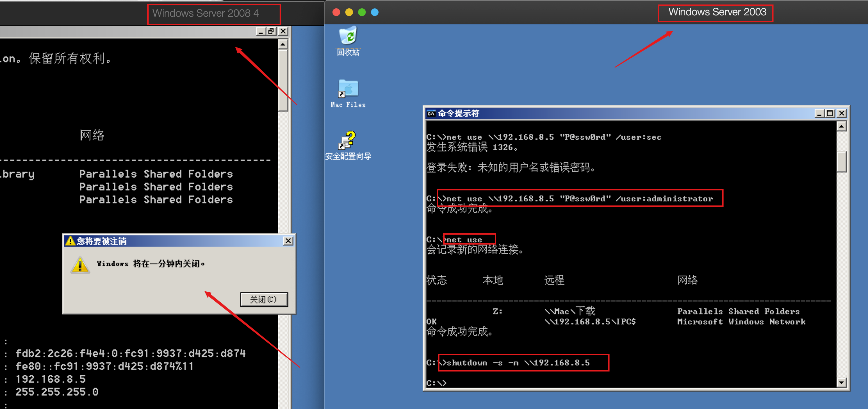Viewport: 868px width, 409px height.
Task: Click the blue dot in Server 2003 title bar
Action: [374, 13]
